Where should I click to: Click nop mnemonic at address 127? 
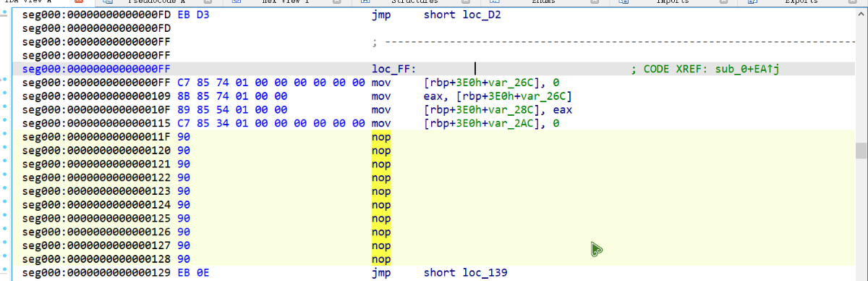[380, 246]
